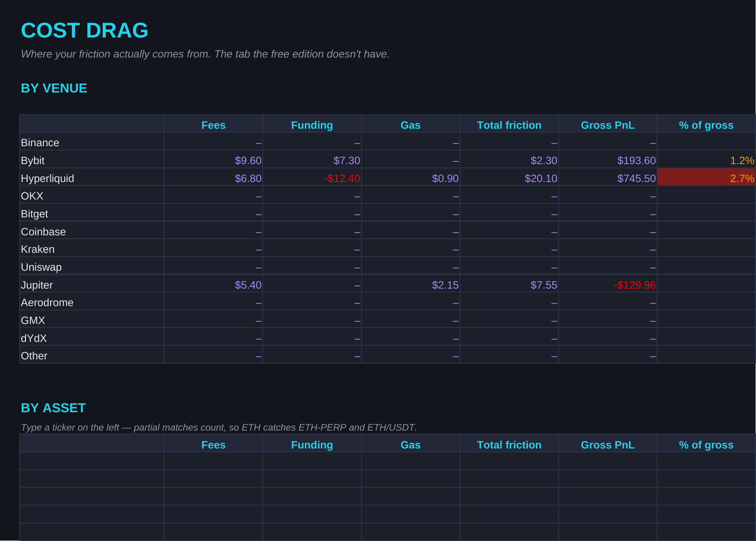Viewport: 756px width, 541px height.
Task: Select Gross PnL header in BY ASSET table
Action: click(x=608, y=445)
